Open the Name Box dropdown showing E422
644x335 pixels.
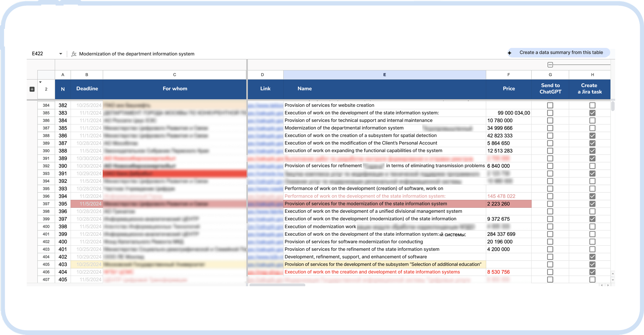61,53
